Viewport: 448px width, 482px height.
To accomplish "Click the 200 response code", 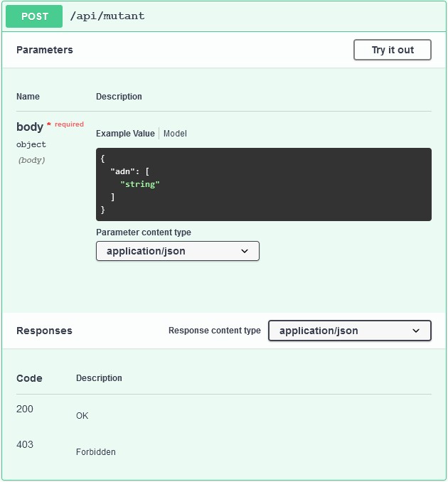I will [25, 409].
